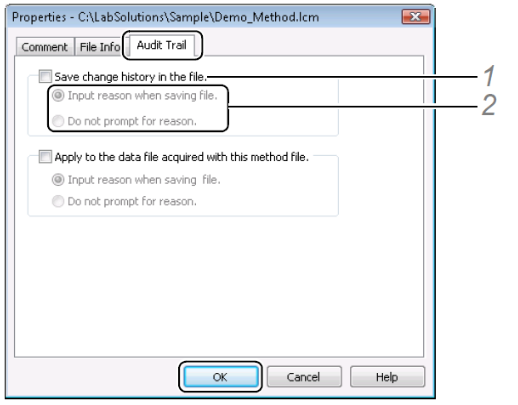Click the 'Save change history in the file.' label text
518x405 pixels.
pyautogui.click(x=131, y=77)
